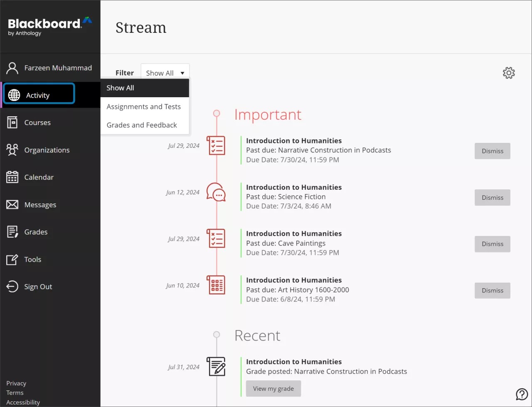The height and width of the screenshot is (407, 532).
Task: Open Messages using the envelope icon
Action: pos(12,205)
